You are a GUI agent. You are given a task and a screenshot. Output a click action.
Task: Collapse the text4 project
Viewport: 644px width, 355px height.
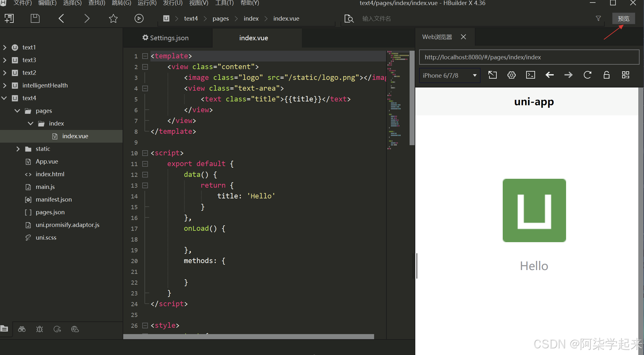tap(4, 98)
